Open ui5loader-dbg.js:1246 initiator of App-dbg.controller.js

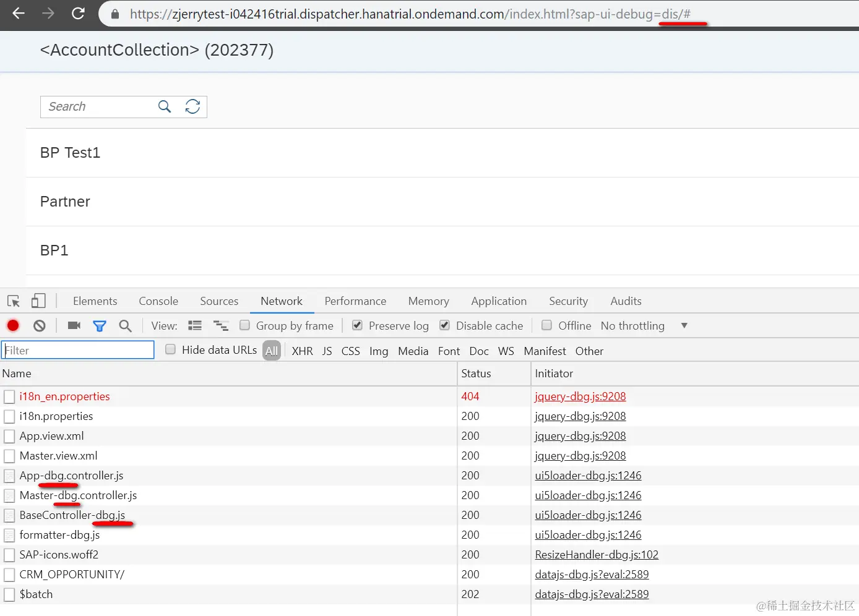(x=588, y=476)
